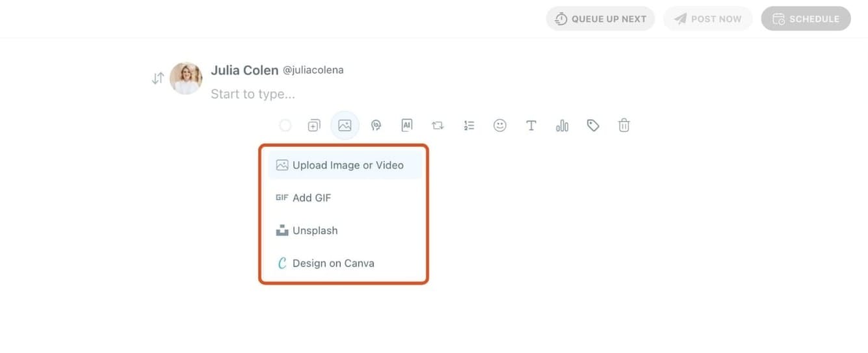Viewport: 868px width, 353px height.
Task: Toggle the numbered list icon
Action: [469, 125]
